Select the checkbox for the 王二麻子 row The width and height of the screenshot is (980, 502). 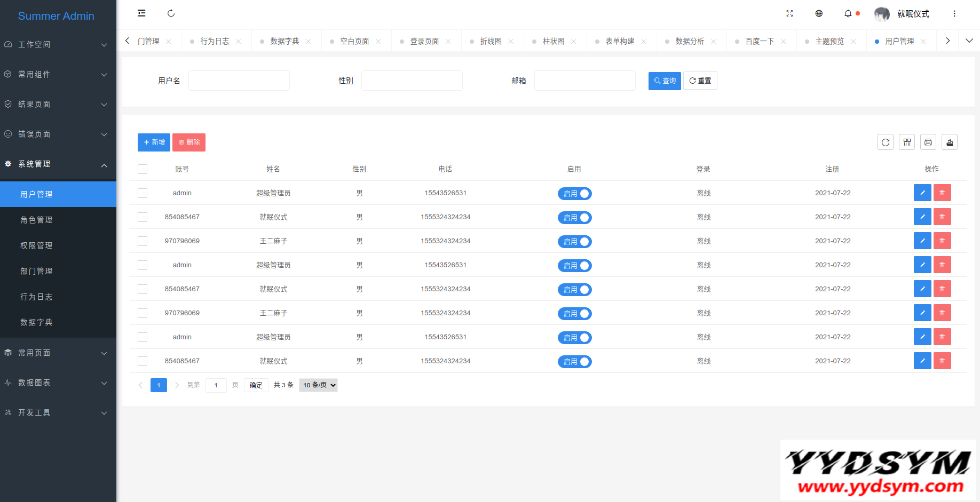pyautogui.click(x=143, y=241)
